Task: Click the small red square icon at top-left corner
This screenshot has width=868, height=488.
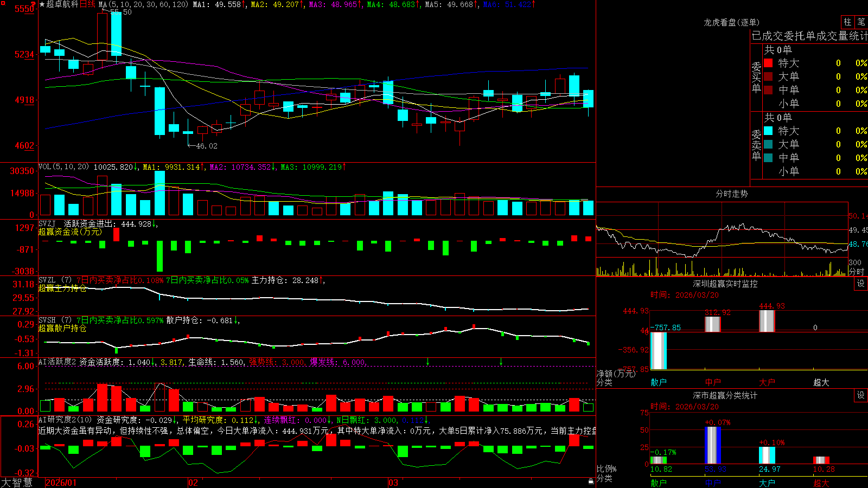Action: [2, 2]
